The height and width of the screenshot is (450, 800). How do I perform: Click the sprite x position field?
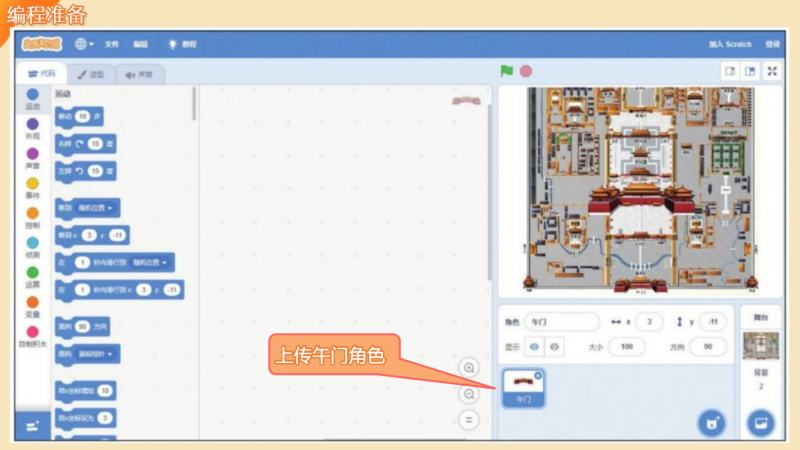coord(649,322)
